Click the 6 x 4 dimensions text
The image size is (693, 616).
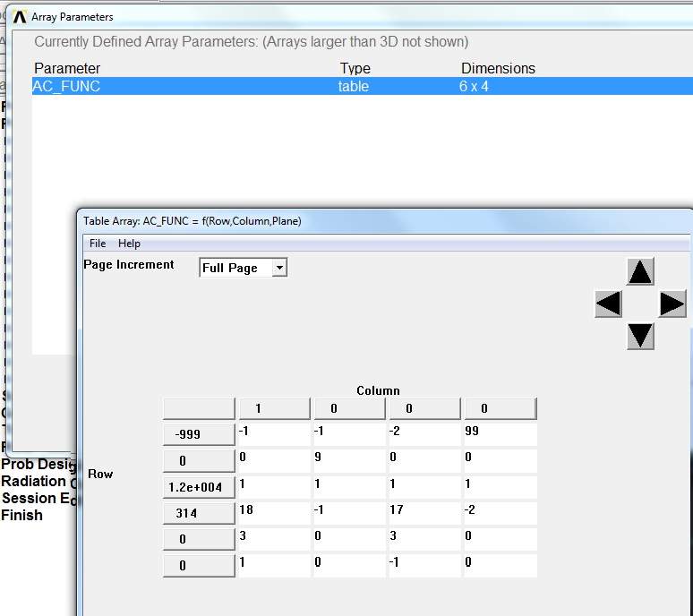click(474, 86)
